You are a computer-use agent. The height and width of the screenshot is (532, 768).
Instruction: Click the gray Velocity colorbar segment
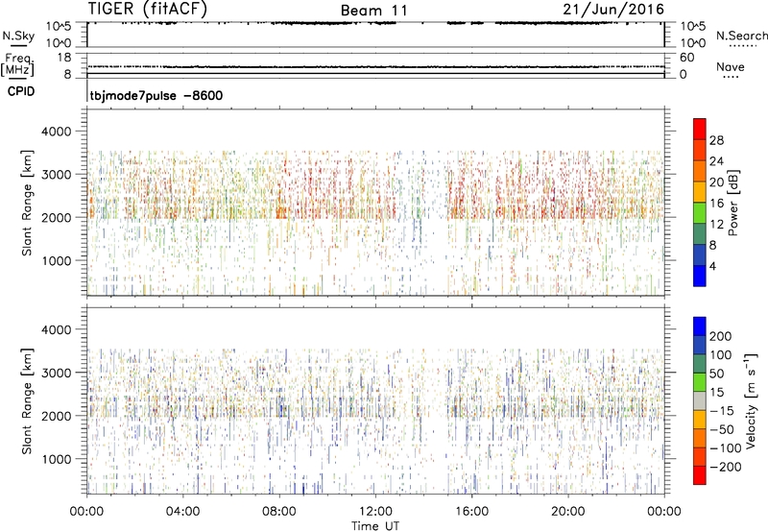coord(700,400)
